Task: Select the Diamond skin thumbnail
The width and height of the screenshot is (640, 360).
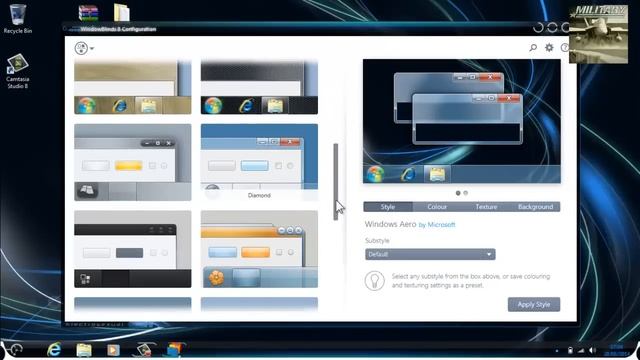Action: pyautogui.click(x=259, y=162)
